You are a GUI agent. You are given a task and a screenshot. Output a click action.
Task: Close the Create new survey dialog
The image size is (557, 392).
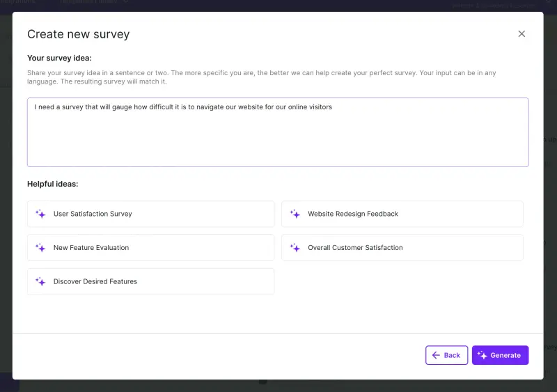pyautogui.click(x=521, y=33)
